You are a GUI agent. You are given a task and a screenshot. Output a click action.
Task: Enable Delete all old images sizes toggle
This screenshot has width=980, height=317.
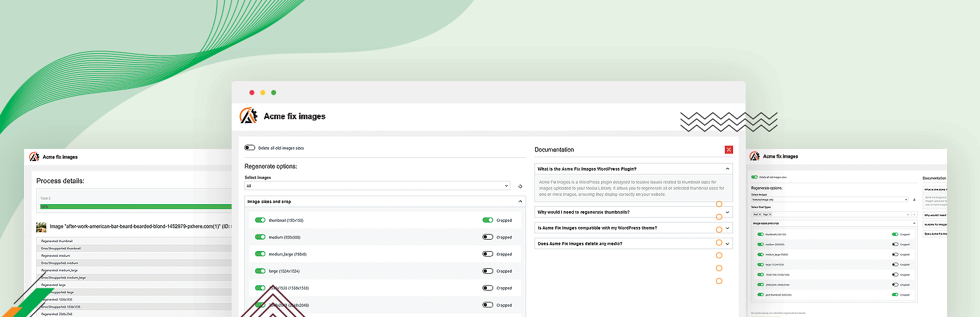[250, 148]
